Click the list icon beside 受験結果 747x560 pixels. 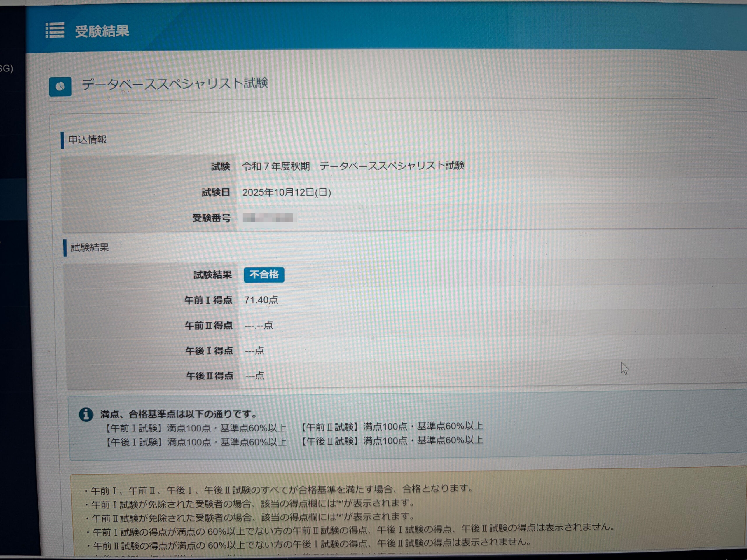55,30
